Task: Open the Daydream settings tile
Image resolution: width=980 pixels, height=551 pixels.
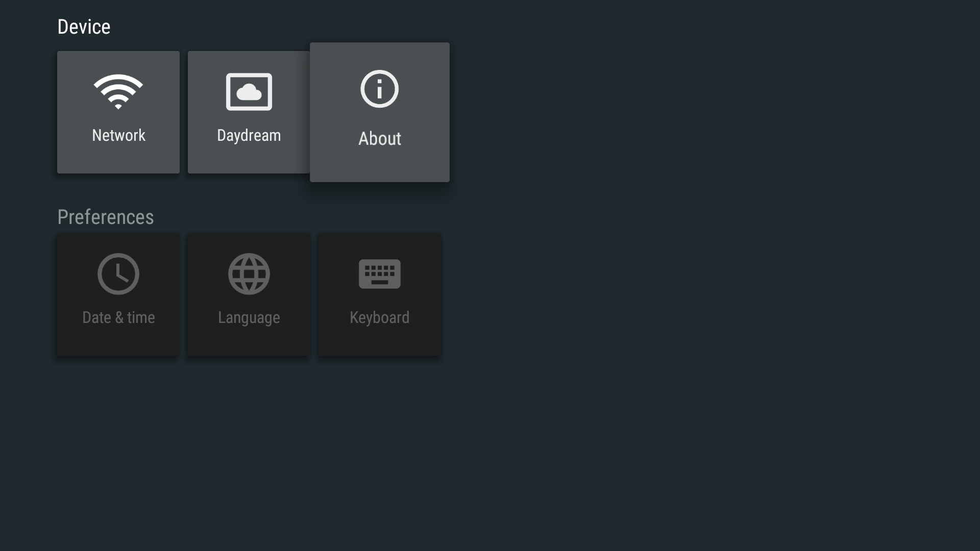Action: pos(249,112)
